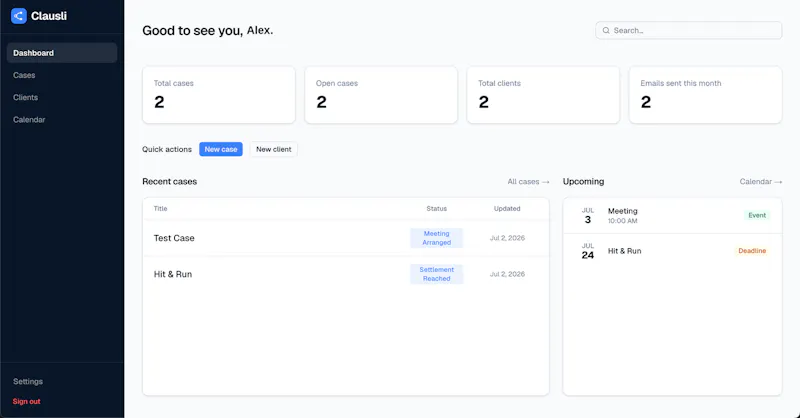
Task: Open Calendar in the sidebar
Action: tap(29, 119)
